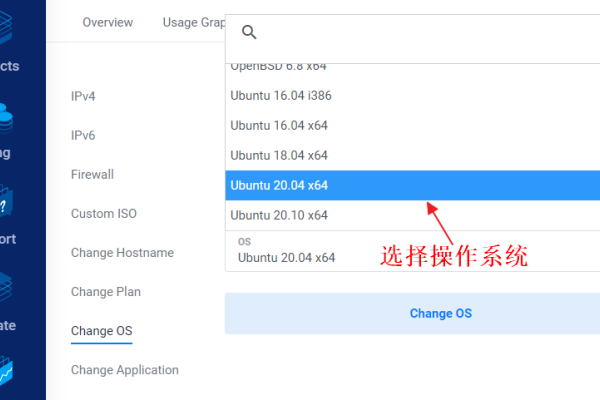Click the magnifier search icon

click(250, 32)
